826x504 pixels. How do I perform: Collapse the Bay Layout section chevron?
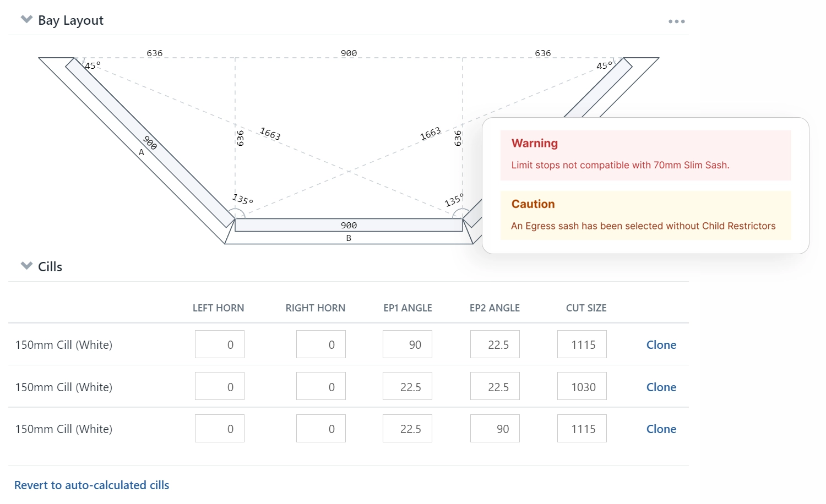tap(26, 20)
